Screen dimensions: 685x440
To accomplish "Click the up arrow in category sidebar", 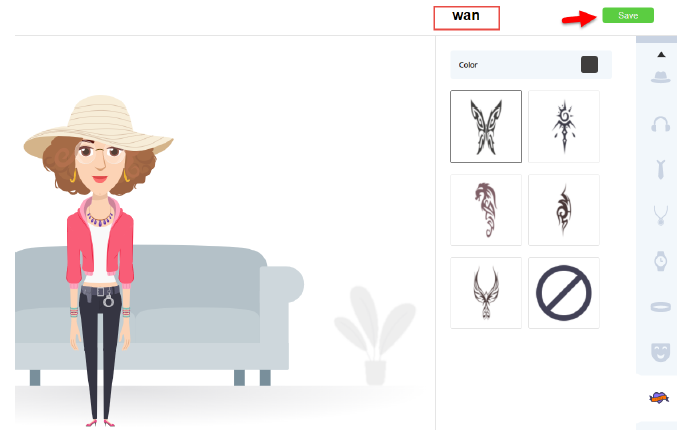I will 661,55.
